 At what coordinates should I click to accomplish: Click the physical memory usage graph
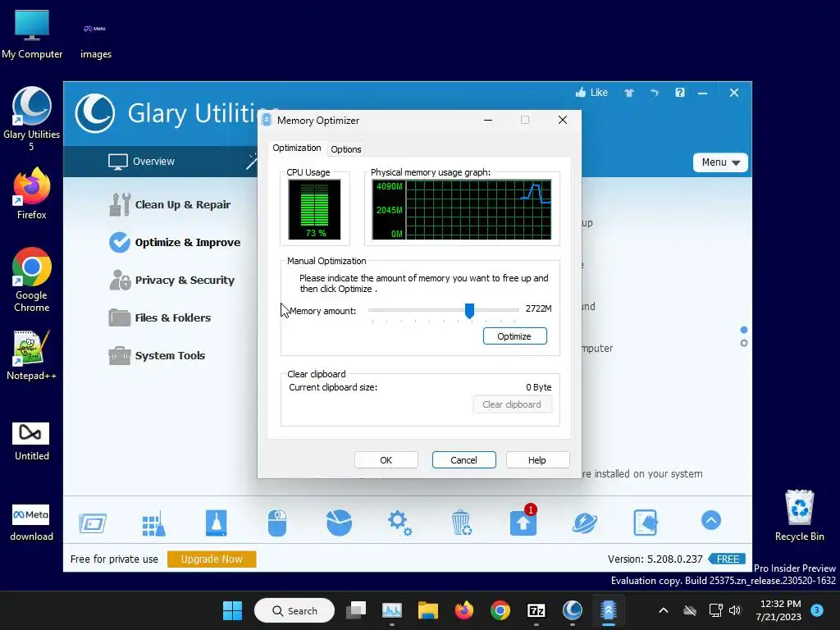[461, 209]
